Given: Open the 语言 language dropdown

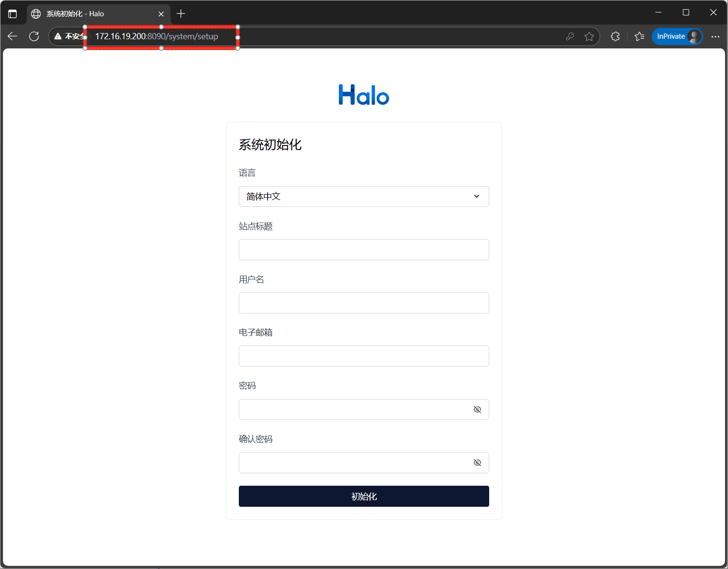Looking at the screenshot, I should [x=364, y=197].
